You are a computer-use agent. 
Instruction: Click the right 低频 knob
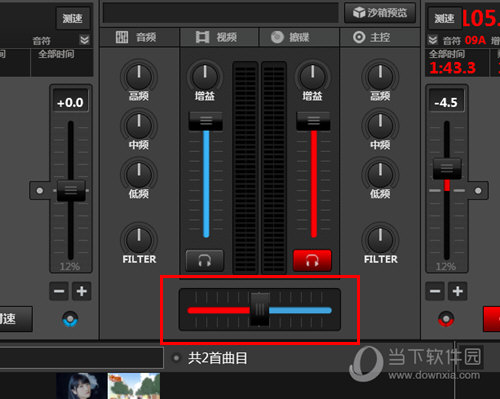[380, 174]
